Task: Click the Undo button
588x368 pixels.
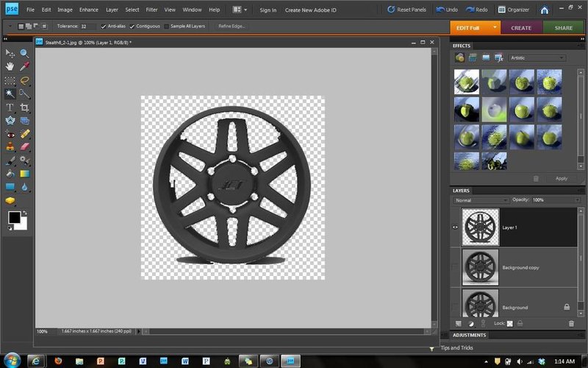Action: (x=447, y=10)
